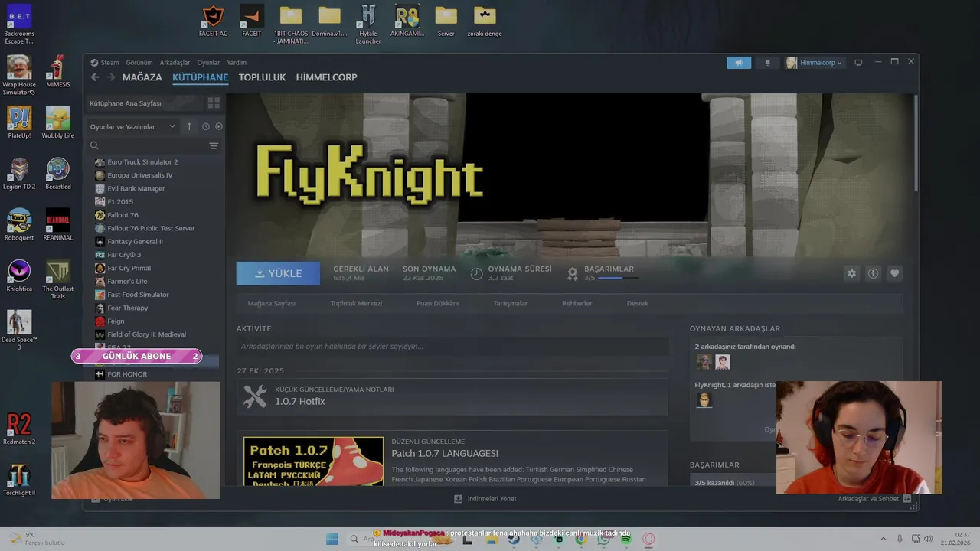
Task: Open Himmelcorp account dropdown
Action: 814,63
